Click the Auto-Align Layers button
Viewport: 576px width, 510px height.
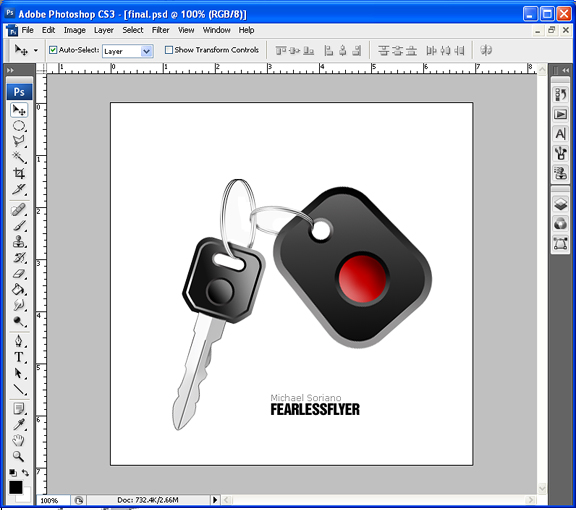[486, 50]
